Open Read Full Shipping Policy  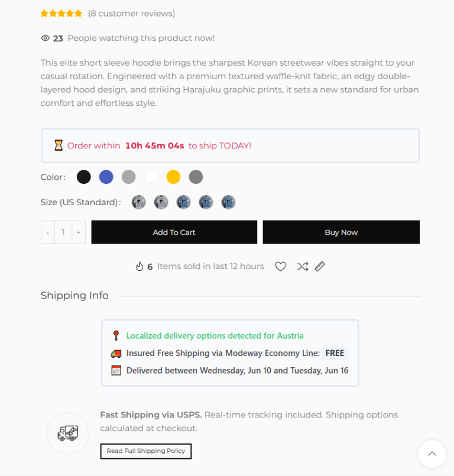pos(146,451)
